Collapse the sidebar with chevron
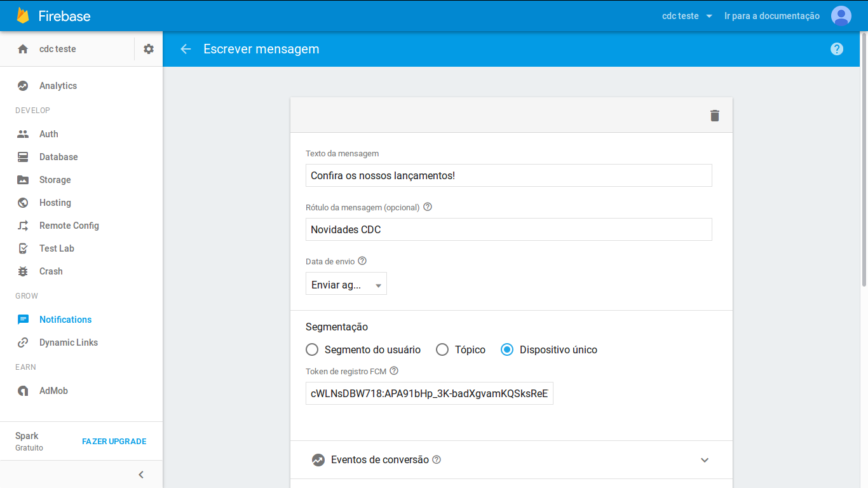 [x=141, y=475]
